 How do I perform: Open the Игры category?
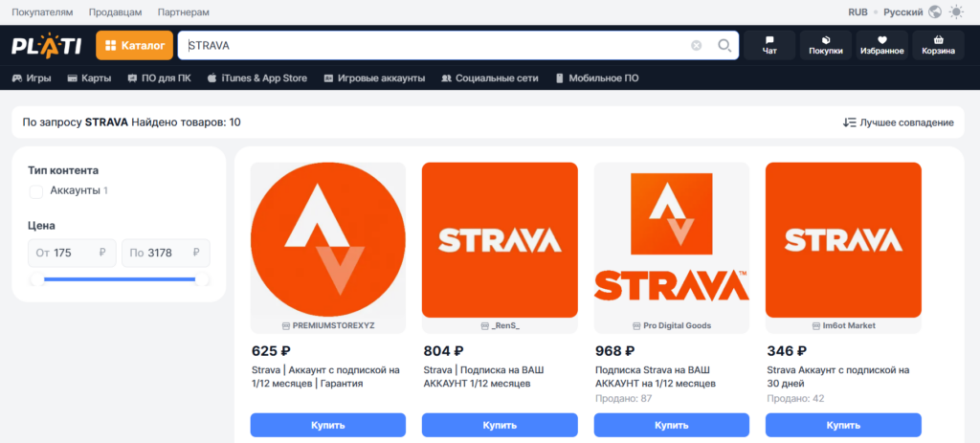(x=32, y=78)
